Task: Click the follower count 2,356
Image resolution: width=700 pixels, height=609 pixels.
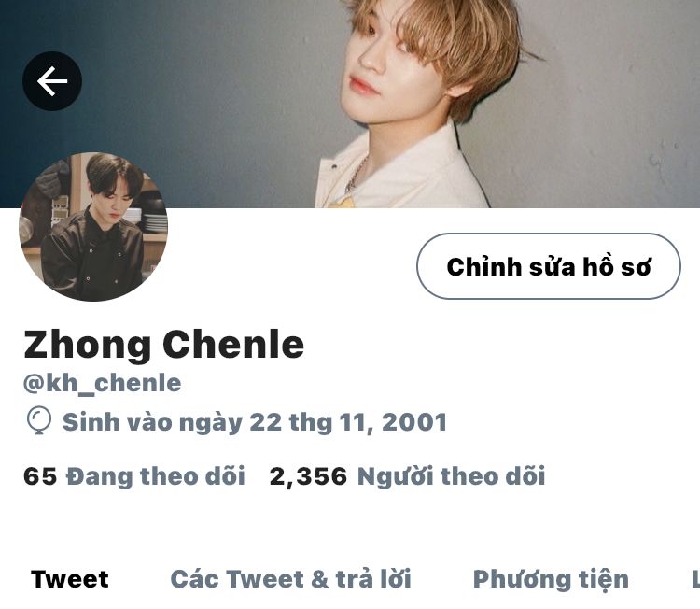Action: [308, 476]
